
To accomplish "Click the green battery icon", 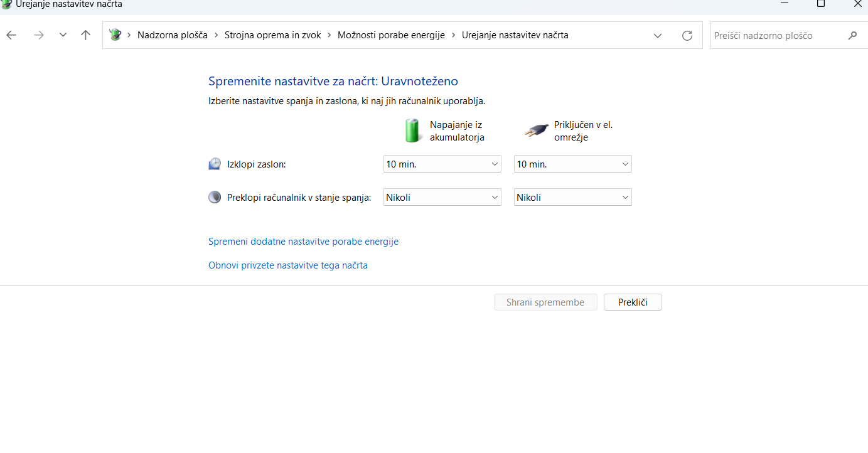I will (x=412, y=131).
